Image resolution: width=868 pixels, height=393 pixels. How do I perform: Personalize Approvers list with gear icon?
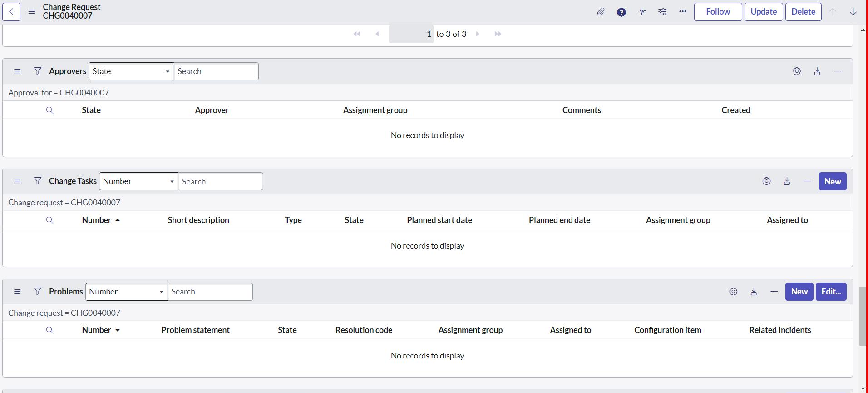(797, 71)
